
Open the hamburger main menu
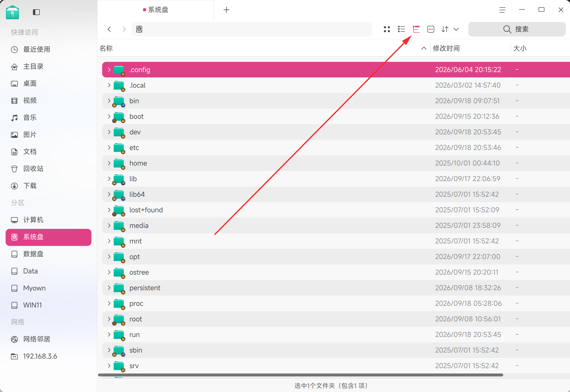coord(502,10)
